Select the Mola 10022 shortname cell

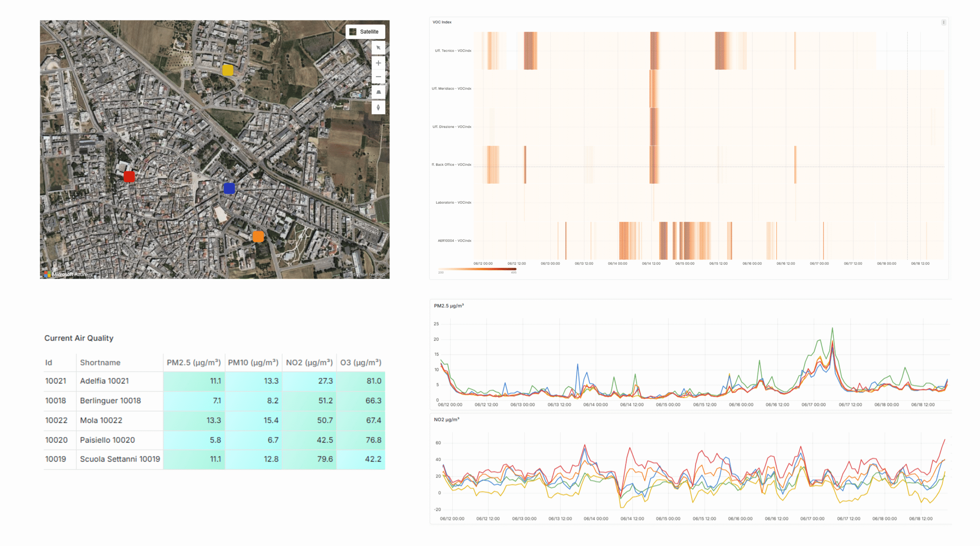(x=119, y=420)
